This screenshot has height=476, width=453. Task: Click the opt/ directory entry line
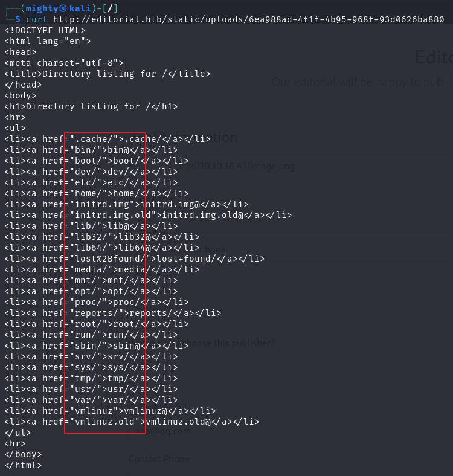[x=91, y=291]
